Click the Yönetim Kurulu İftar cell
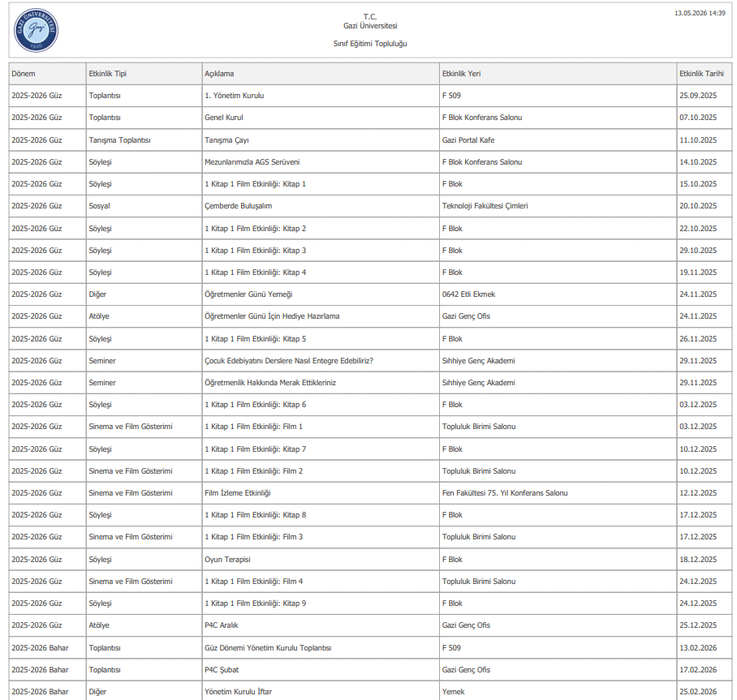The image size is (737, 700). (x=321, y=692)
